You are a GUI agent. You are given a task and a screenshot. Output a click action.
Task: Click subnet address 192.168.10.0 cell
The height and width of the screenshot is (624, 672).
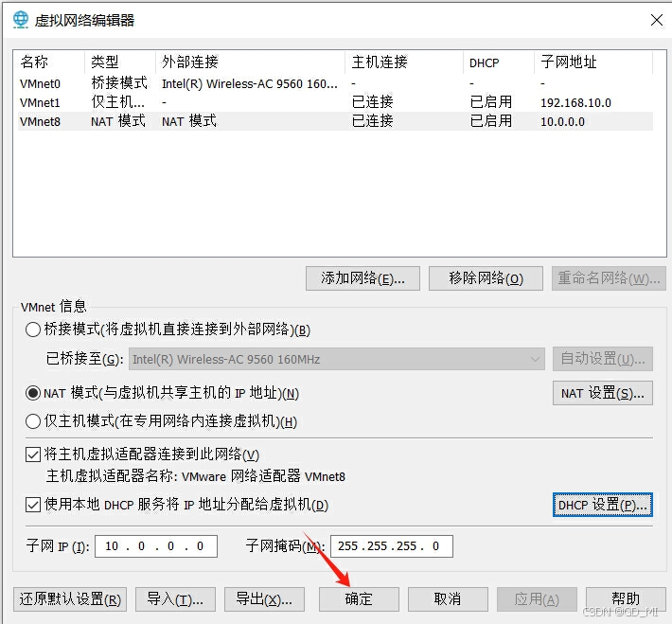[575, 103]
